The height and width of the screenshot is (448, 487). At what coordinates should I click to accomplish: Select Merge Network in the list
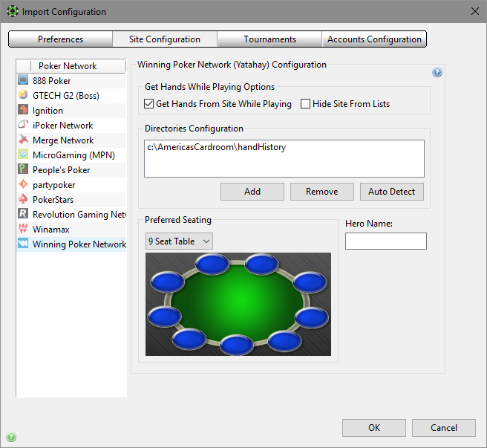pyautogui.click(x=71, y=140)
